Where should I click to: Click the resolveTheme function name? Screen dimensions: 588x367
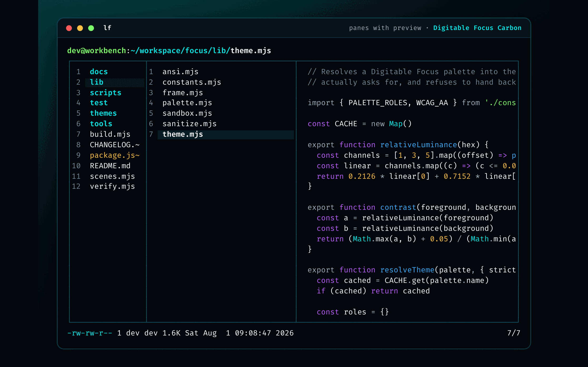407,270
